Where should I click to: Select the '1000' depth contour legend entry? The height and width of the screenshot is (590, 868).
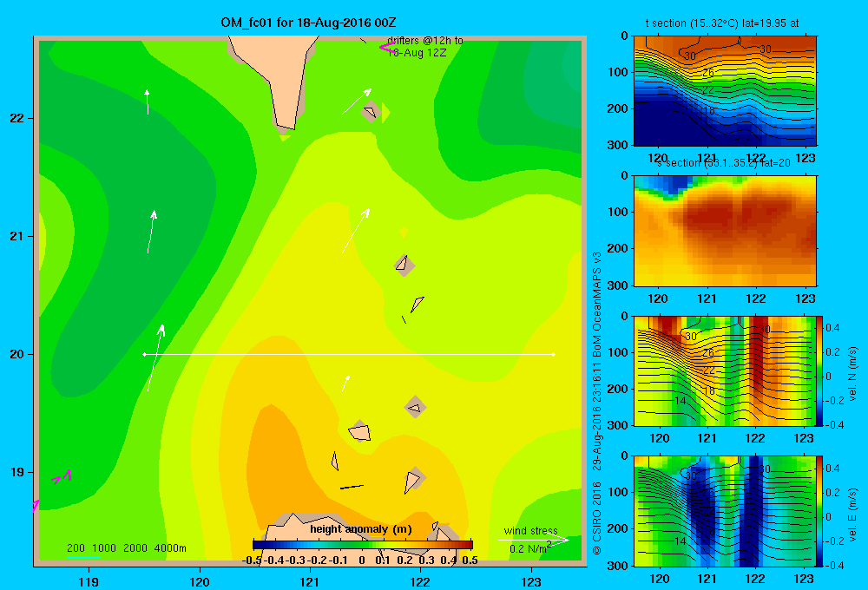(104, 548)
